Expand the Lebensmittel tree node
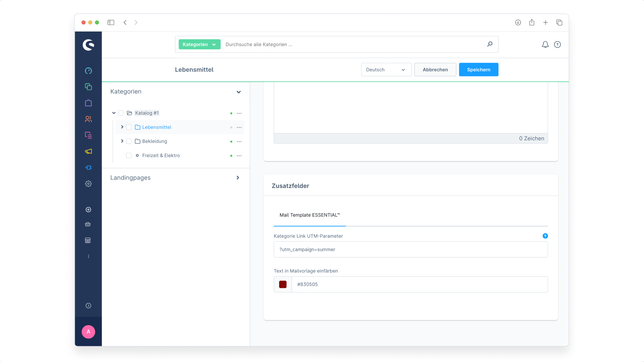Screen dimensions: 644x362 (122, 127)
